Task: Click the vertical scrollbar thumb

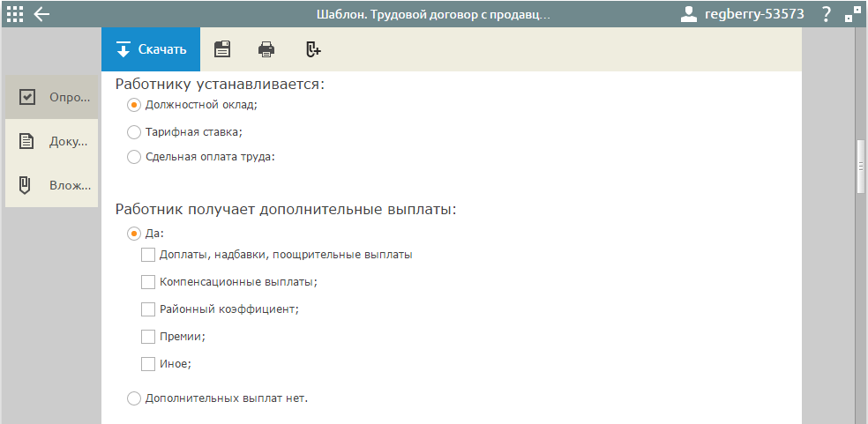Action: pyautogui.click(x=861, y=167)
